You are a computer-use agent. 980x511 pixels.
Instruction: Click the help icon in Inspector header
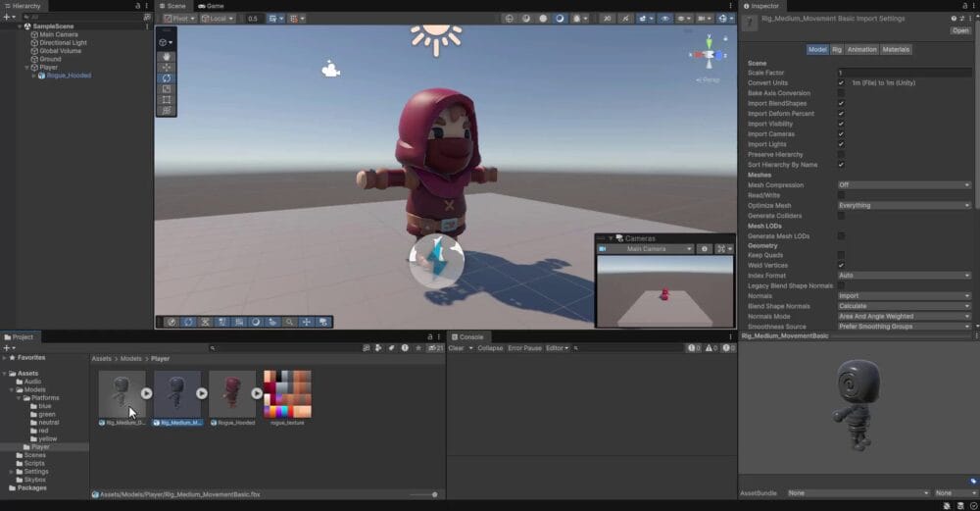(x=954, y=19)
